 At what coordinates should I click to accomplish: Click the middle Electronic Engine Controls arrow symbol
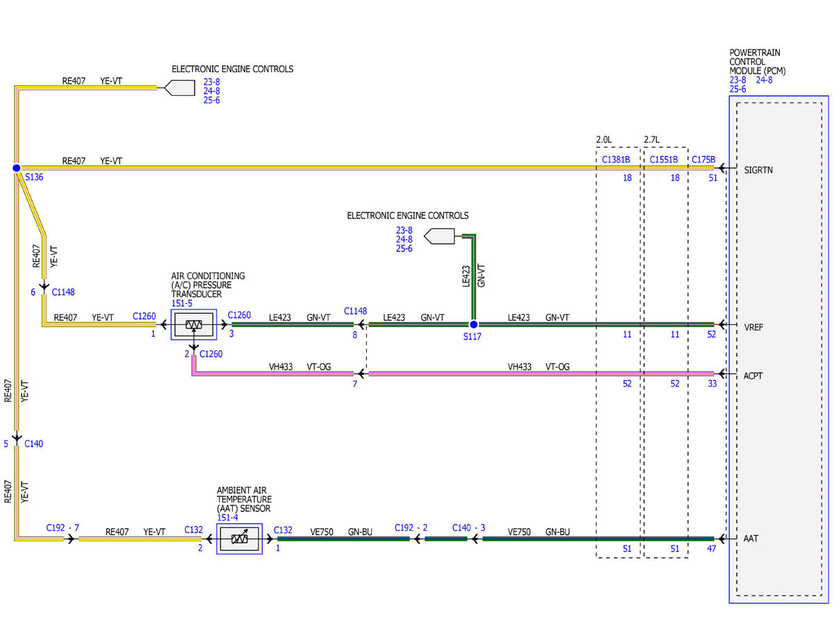(x=439, y=236)
